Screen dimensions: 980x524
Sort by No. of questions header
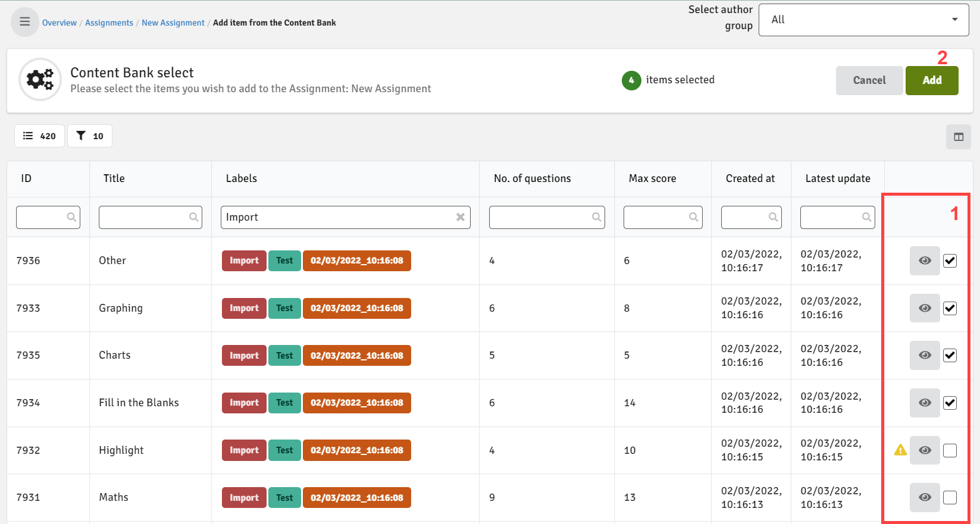click(533, 178)
